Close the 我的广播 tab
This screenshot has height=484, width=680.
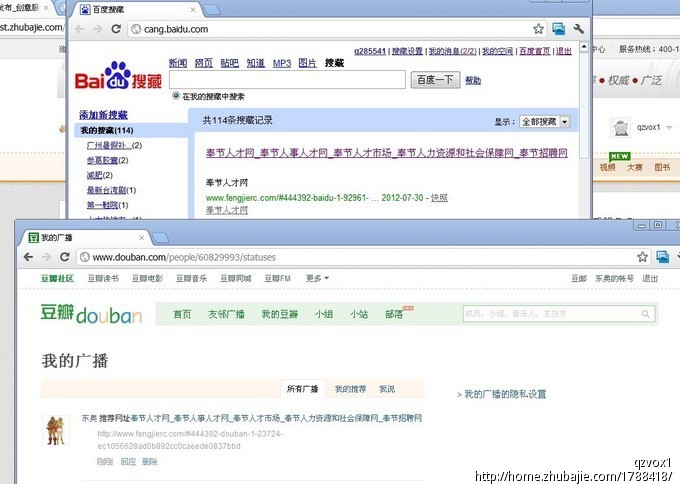(141, 238)
